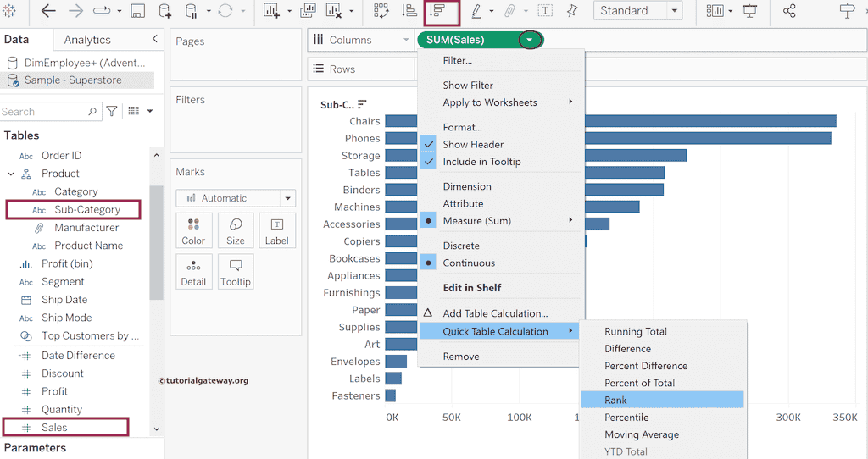Click the save icon in toolbar
This screenshot has width=868, height=459.
137,12
